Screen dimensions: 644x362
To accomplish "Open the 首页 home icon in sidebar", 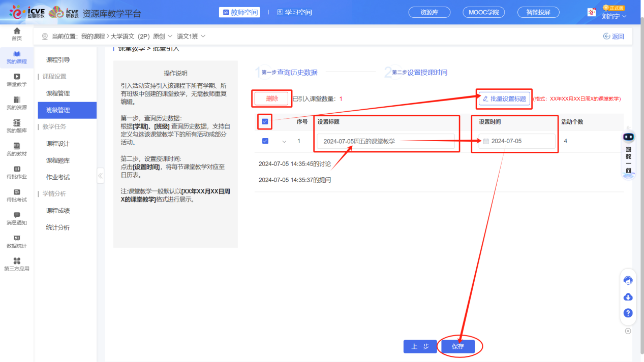I will click(x=17, y=34).
